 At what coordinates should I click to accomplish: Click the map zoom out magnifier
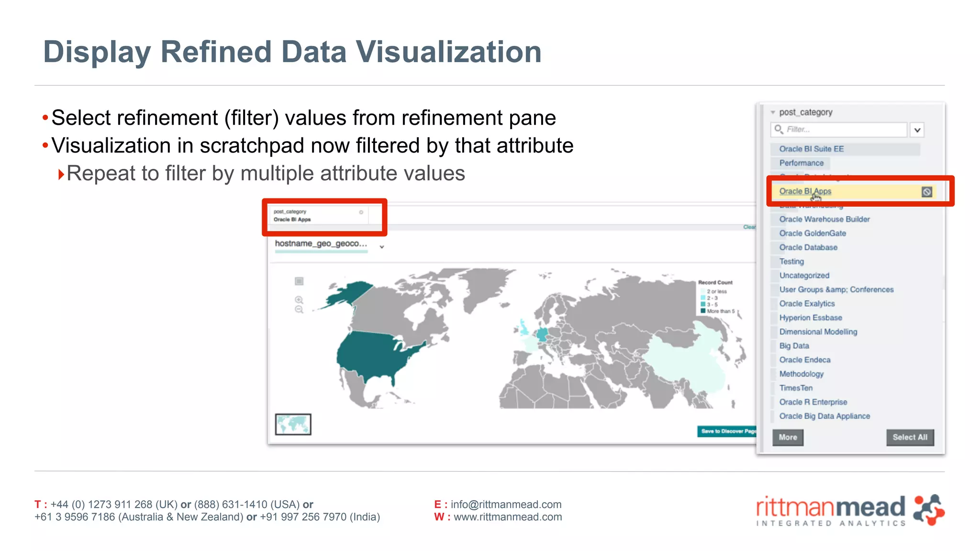tap(299, 309)
